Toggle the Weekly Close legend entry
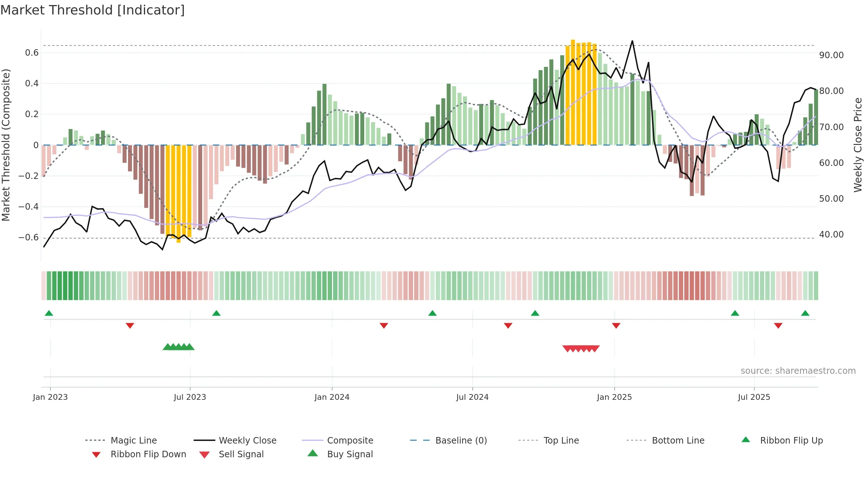 coord(235,440)
